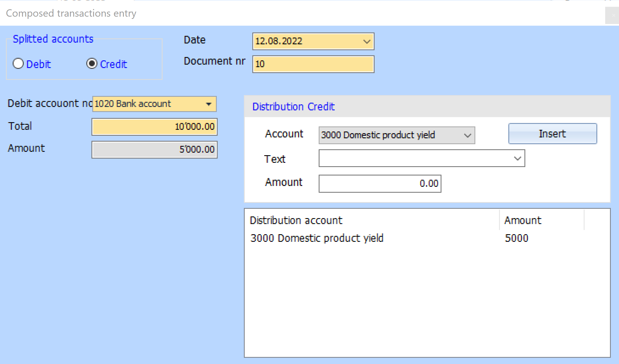
Task: Click the left Amount field showing 5'000.00
Action: (x=154, y=150)
